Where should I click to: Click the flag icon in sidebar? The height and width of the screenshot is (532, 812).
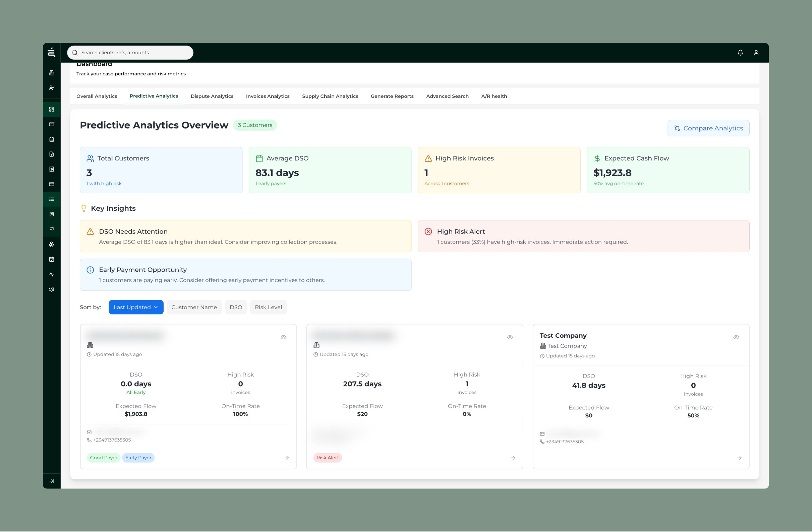click(x=52, y=229)
